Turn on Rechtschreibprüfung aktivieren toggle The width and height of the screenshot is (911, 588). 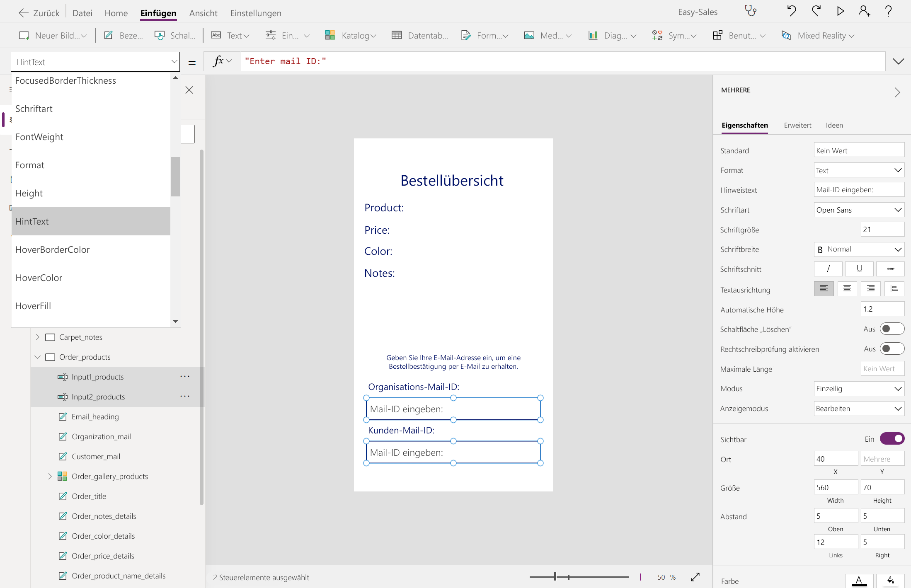892,349
